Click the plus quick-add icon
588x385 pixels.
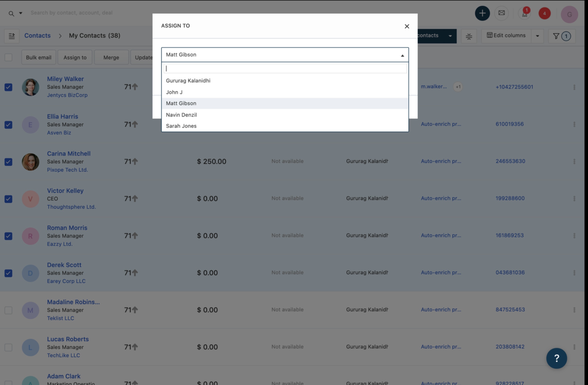pyautogui.click(x=482, y=13)
